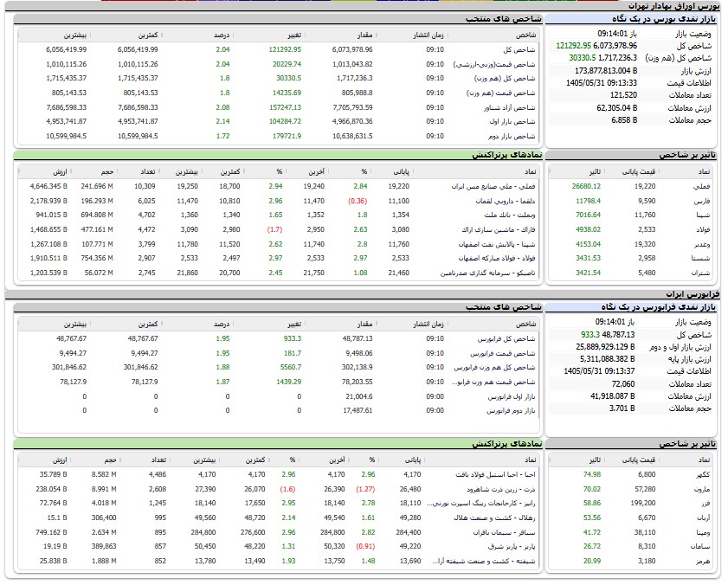The height and width of the screenshot is (585, 728).
Task: Select the حجم column header in Farabourse most-traded table
Action: (x=110, y=460)
